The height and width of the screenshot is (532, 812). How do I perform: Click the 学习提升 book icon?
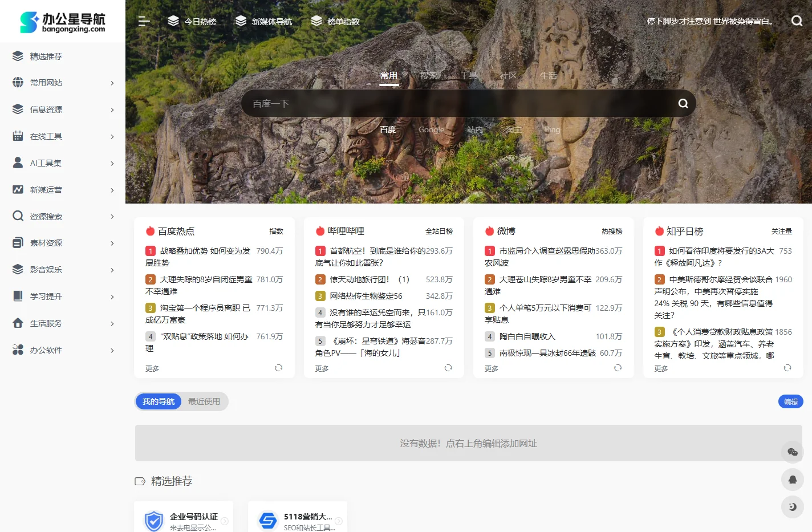point(18,296)
